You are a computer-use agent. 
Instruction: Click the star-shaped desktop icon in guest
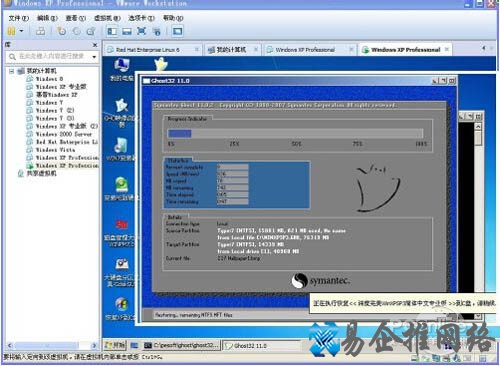point(121,106)
